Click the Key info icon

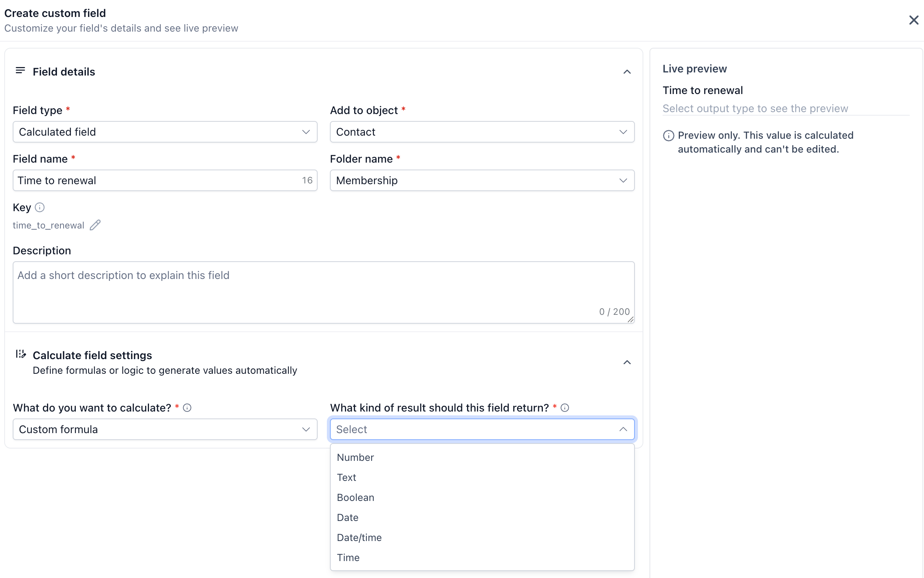(40, 207)
